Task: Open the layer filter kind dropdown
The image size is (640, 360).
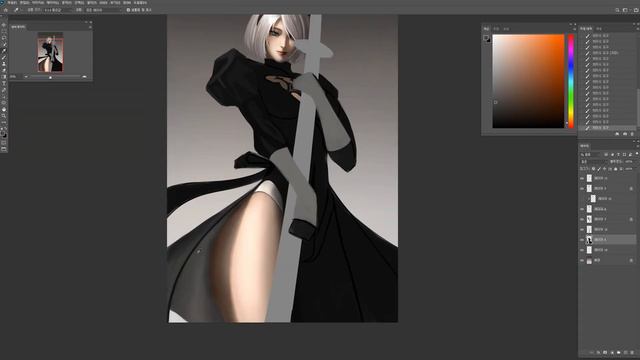Action: [591, 155]
